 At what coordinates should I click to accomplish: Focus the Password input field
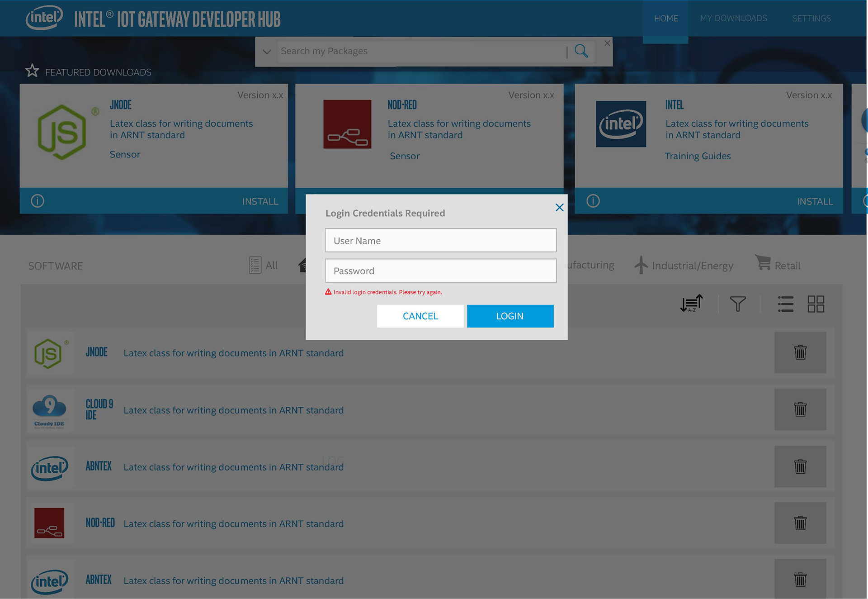(440, 271)
